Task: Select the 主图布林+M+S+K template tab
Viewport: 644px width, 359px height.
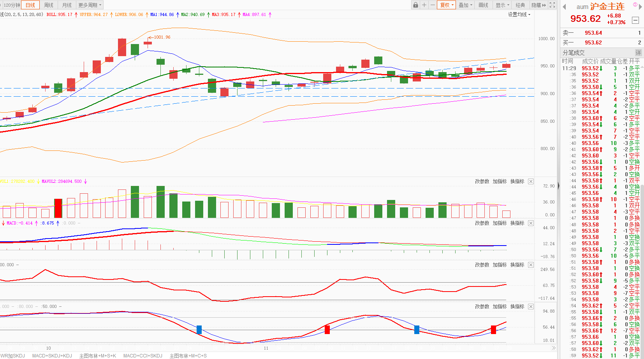Action: [98, 355]
